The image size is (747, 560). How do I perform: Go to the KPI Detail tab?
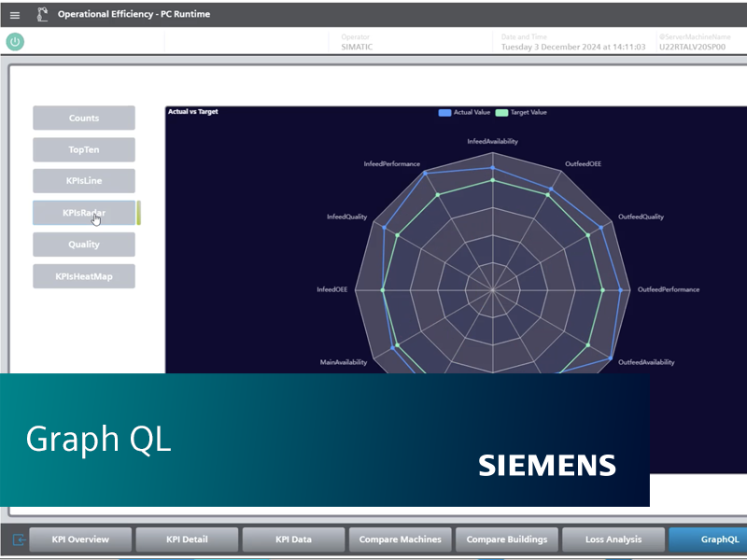(x=187, y=539)
